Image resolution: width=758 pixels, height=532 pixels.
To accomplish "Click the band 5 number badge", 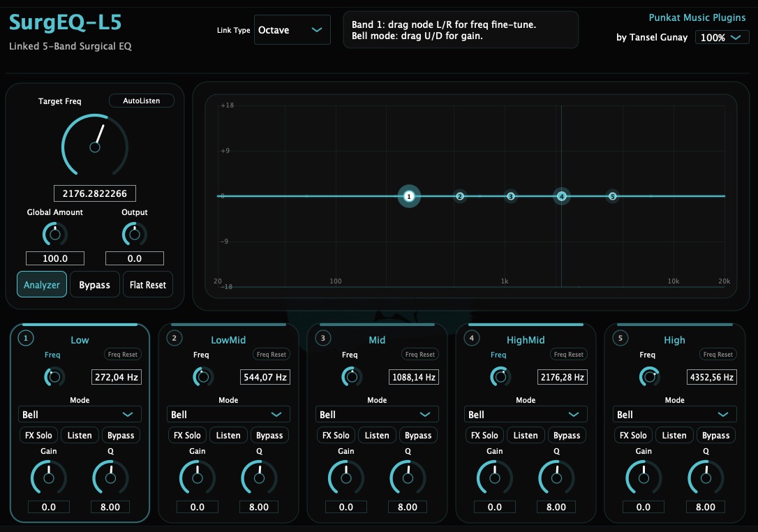I will tap(620, 338).
